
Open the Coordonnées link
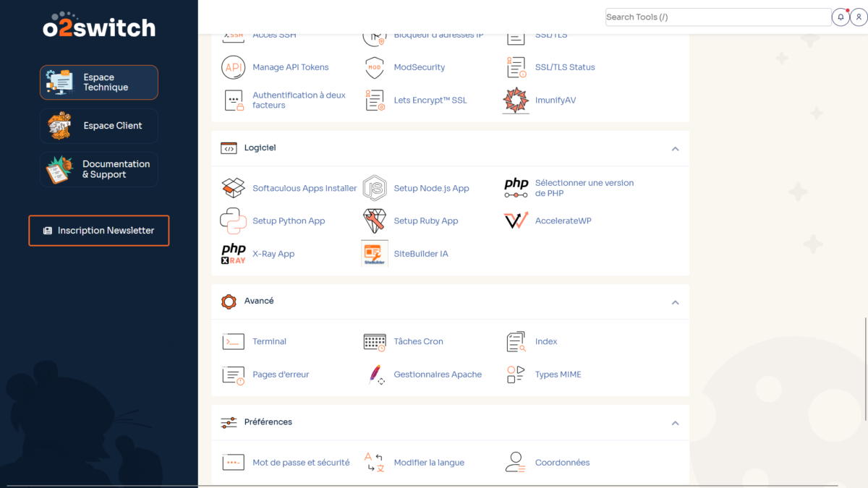tap(563, 463)
